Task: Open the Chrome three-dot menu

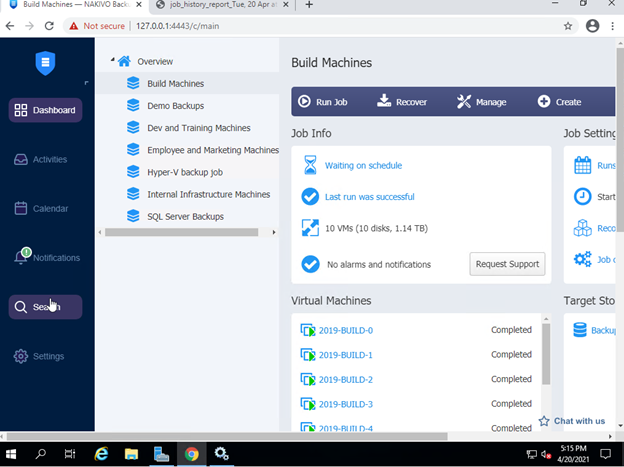Action: click(x=612, y=26)
